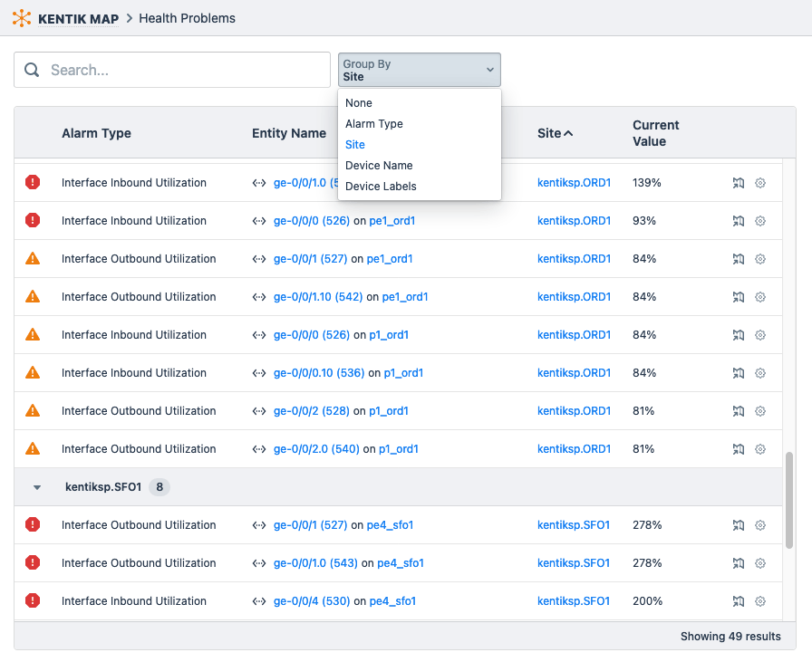Open alarm settings gear on the top row
The image size is (812, 662).
[x=760, y=183]
